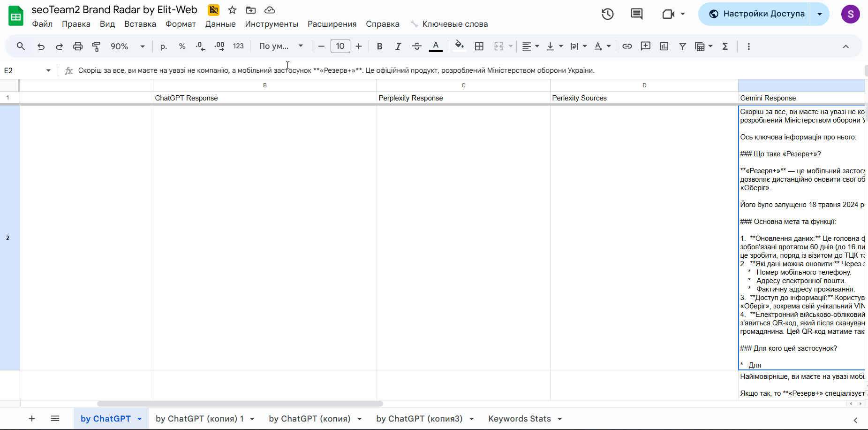The width and height of the screenshot is (868, 430).
Task: Decrease font size with minus button
Action: tap(321, 46)
